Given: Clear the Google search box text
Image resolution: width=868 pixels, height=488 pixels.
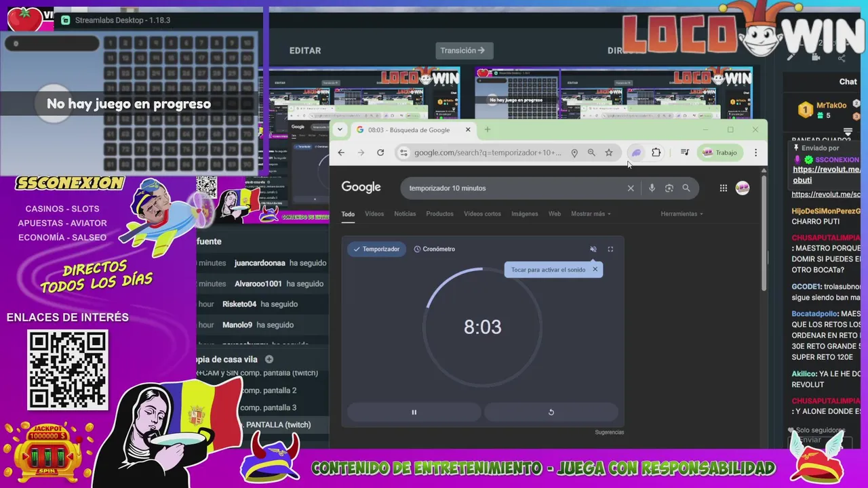Looking at the screenshot, I should coord(631,188).
